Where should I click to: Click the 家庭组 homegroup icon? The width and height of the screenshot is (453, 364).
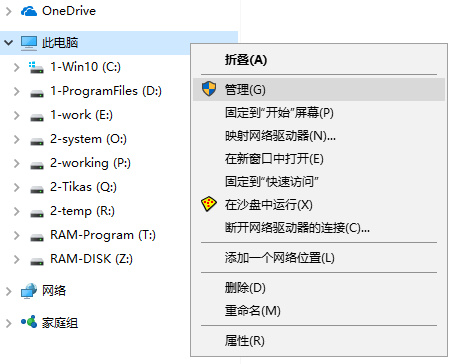point(29,322)
